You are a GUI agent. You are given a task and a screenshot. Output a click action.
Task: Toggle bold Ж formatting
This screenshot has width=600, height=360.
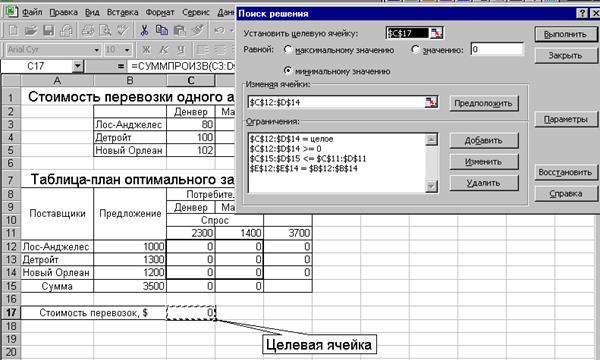point(146,50)
